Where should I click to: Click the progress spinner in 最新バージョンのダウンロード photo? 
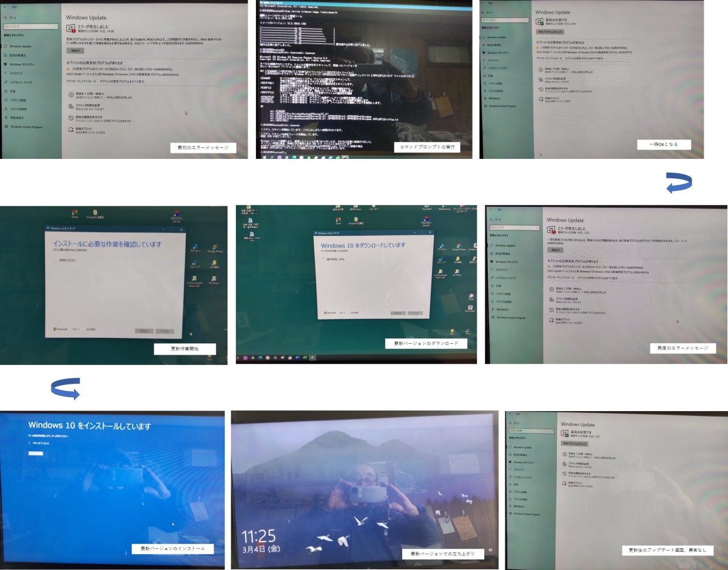tap(323, 258)
